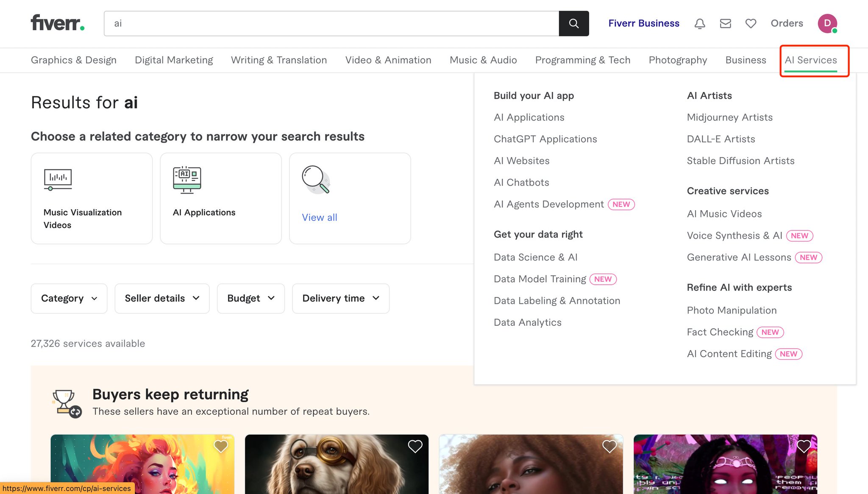Viewport: 868px width, 494px height.
Task: Click the View all magnifier icon
Action: (316, 180)
